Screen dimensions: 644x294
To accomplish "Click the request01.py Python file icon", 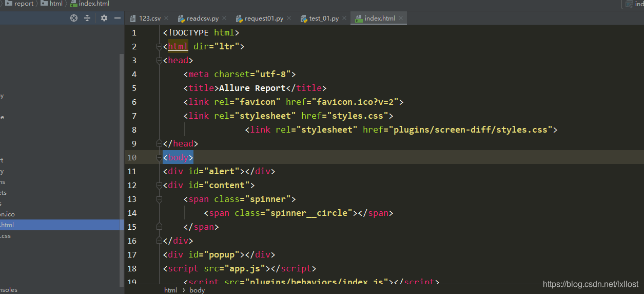I will click(239, 18).
